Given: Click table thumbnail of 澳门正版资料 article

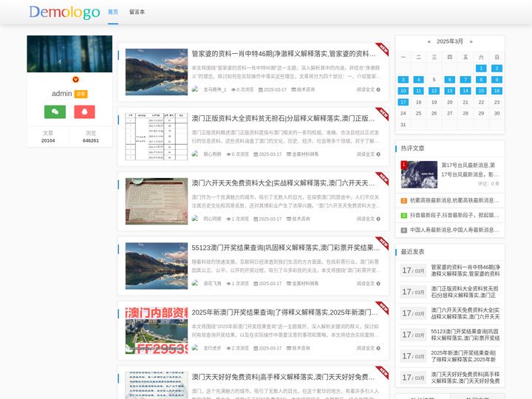Looking at the screenshot, I should coord(157,137).
